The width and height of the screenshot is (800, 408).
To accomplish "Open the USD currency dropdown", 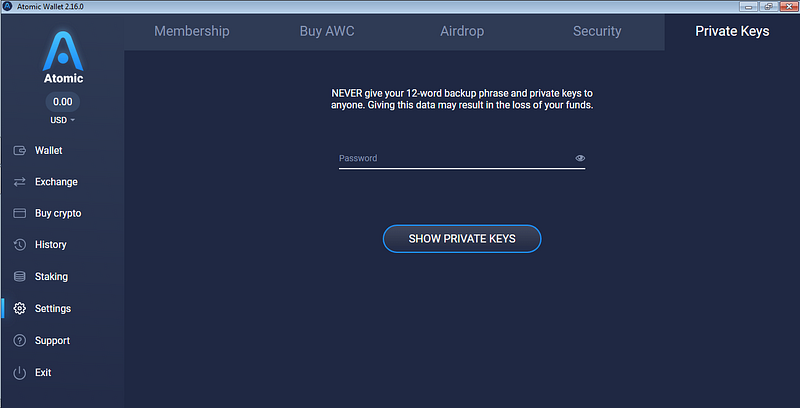I will click(x=63, y=120).
